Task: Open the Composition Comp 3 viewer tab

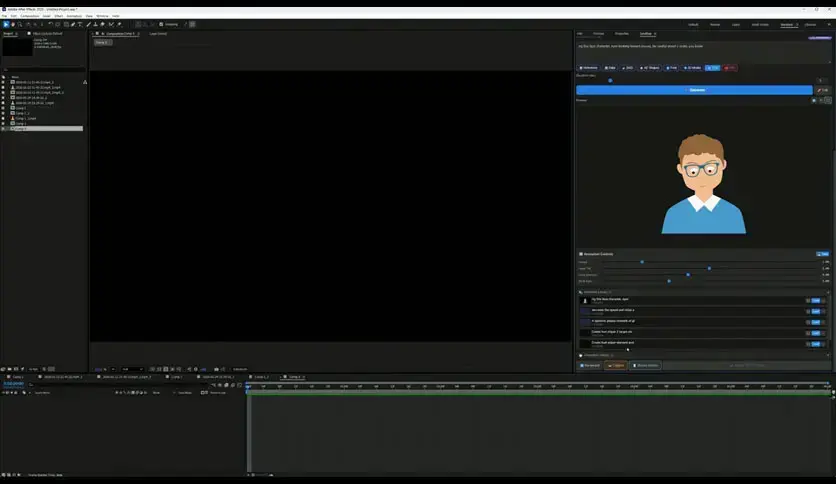Action: (x=122, y=34)
